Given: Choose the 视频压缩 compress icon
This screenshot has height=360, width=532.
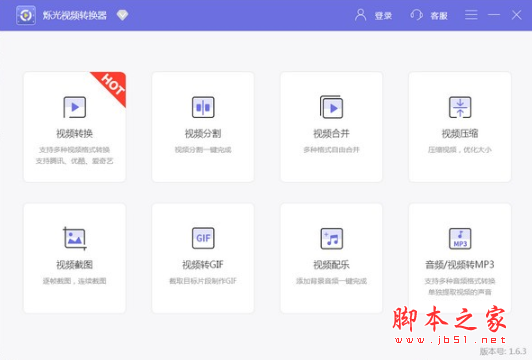Looking at the screenshot, I should (460, 107).
